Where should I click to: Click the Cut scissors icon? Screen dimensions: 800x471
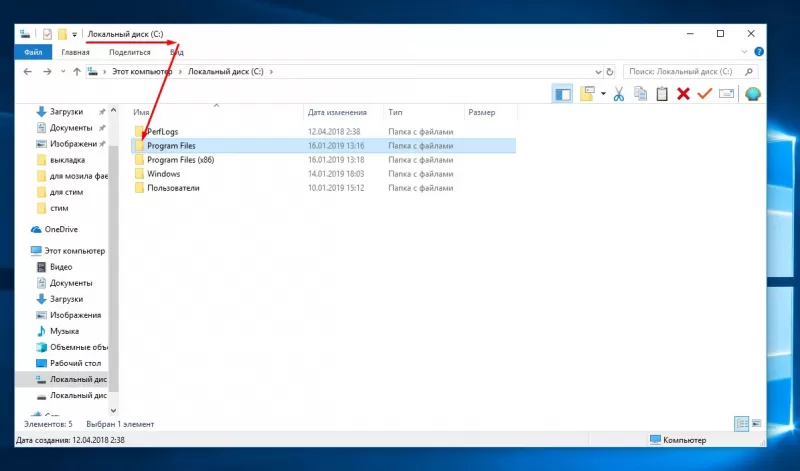tap(619, 94)
